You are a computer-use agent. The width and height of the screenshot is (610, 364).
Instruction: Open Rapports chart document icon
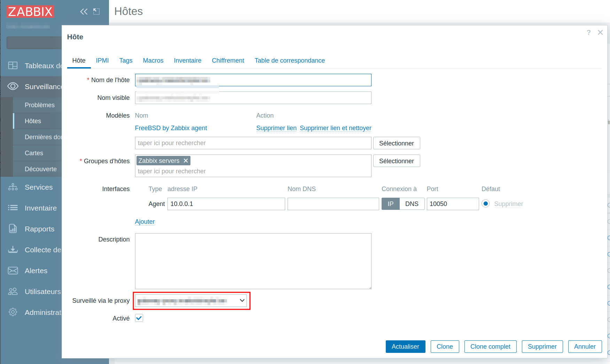click(x=13, y=229)
